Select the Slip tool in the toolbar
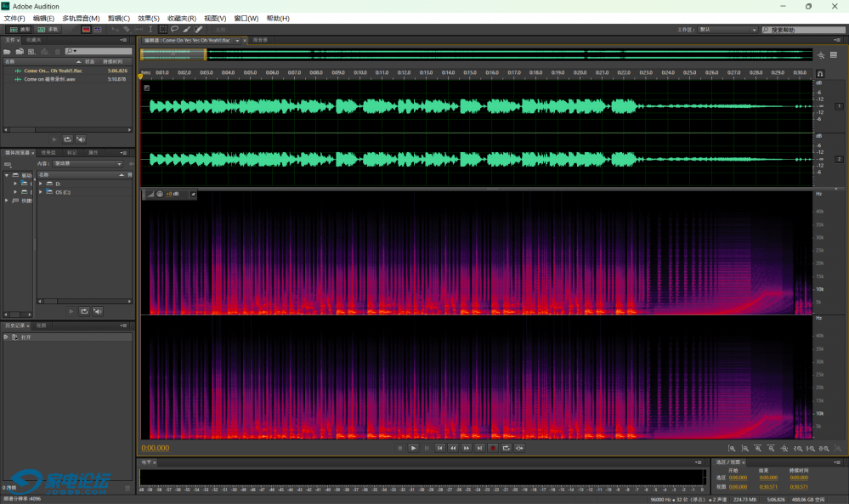Viewport: 849px width, 504px height. [x=139, y=29]
